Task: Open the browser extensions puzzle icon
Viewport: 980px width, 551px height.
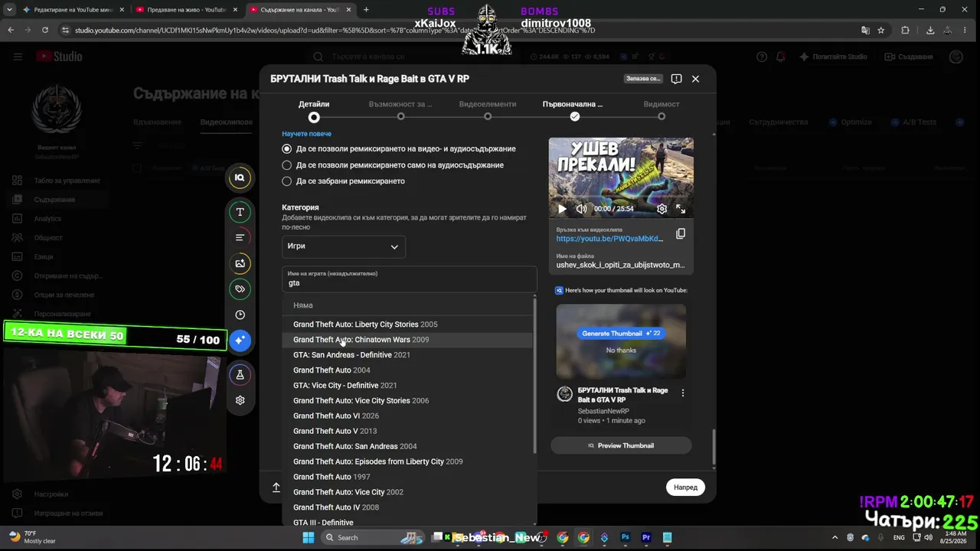Action: tap(906, 30)
